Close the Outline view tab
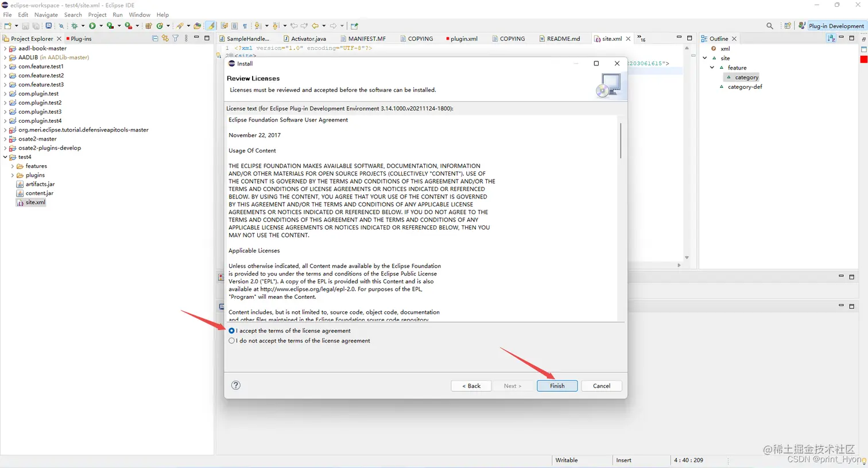This screenshot has width=868, height=468. click(x=734, y=39)
